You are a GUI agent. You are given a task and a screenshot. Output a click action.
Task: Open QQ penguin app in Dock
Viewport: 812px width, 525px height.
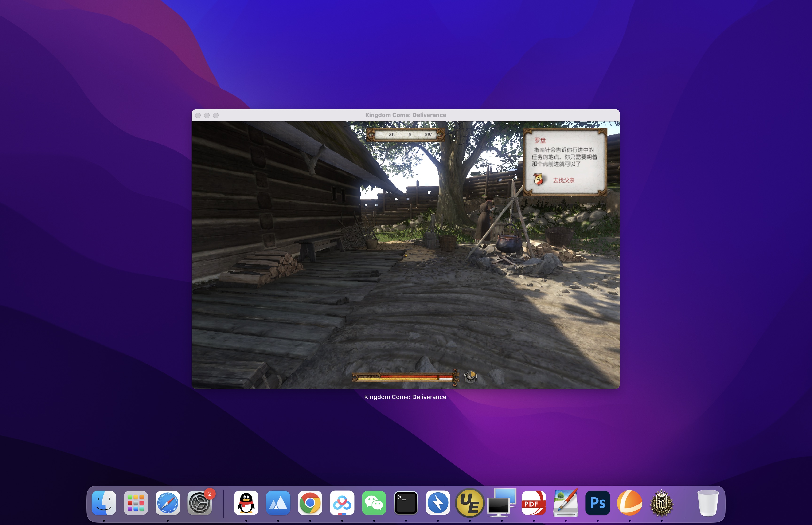[246, 503]
